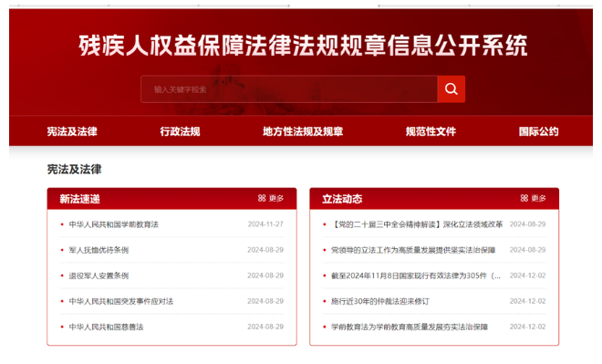Click date 2024-08-29 beside 军人抚恤优待条例
Image resolution: width=602 pixels, height=364 pixels.
tap(265, 250)
